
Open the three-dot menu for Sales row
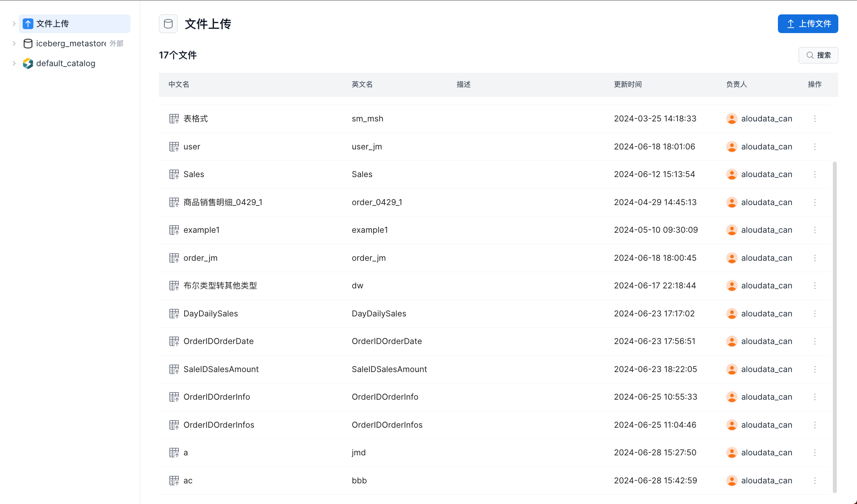click(815, 174)
